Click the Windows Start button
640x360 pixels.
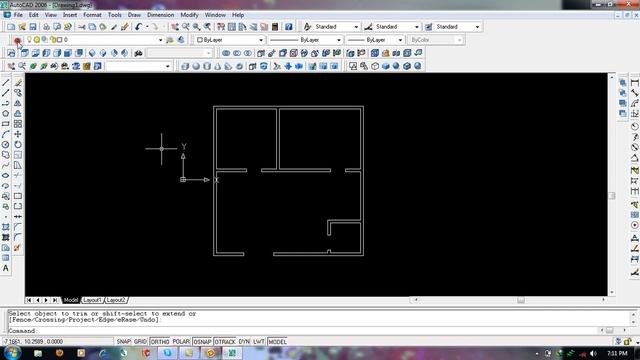12,353
